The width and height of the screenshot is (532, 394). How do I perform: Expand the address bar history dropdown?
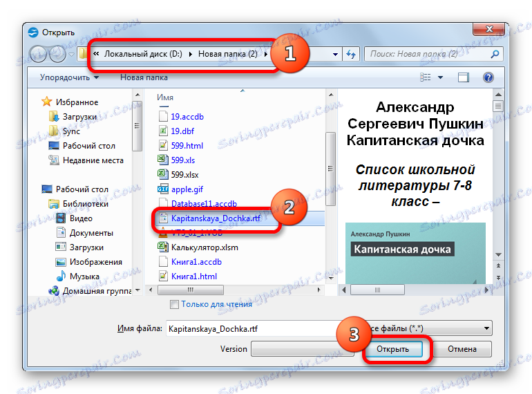(335, 55)
